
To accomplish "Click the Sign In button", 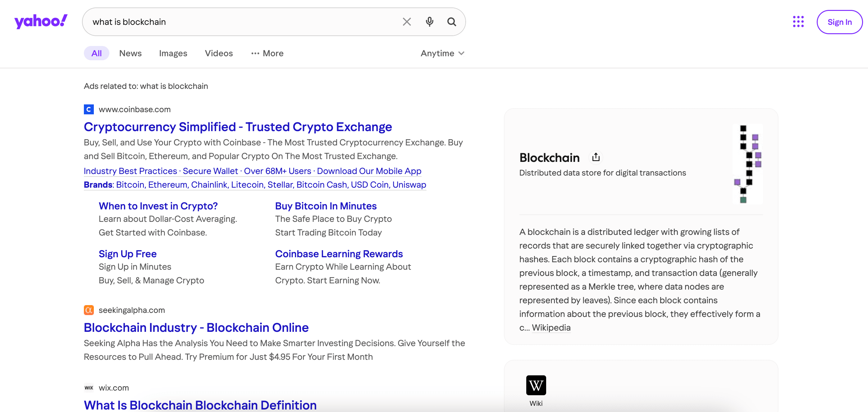I will click(840, 22).
